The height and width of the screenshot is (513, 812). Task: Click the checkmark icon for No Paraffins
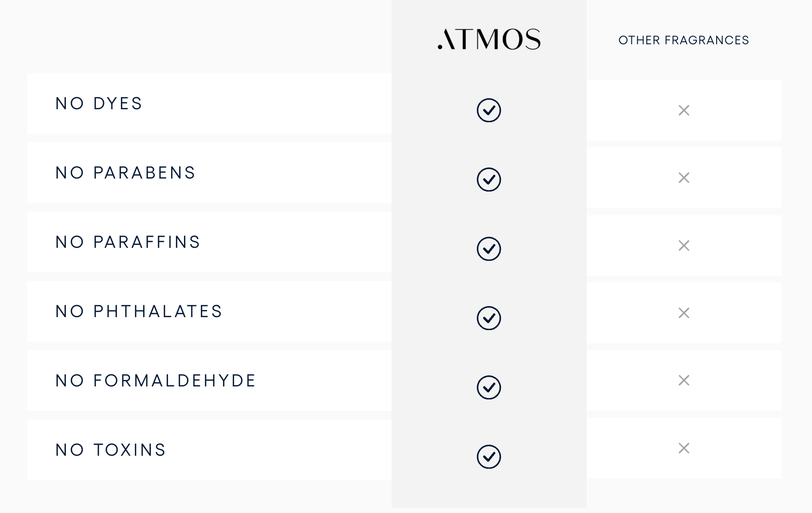pos(489,249)
